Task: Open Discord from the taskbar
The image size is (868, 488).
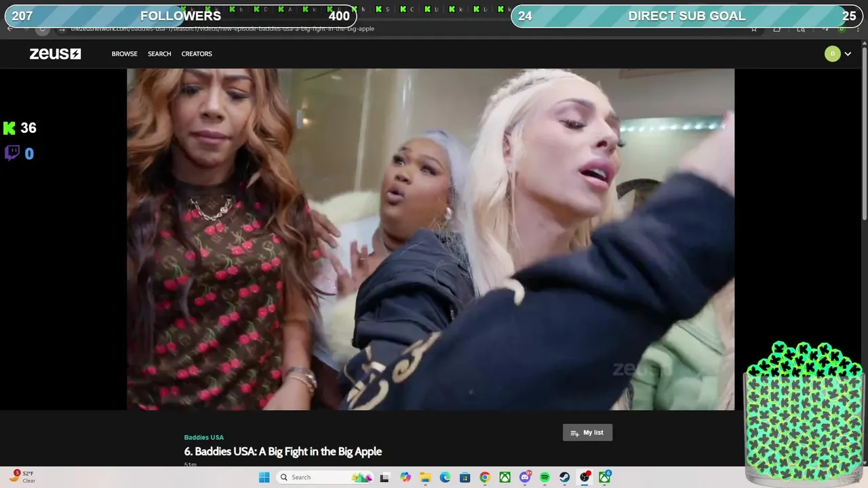Action: 525,477
